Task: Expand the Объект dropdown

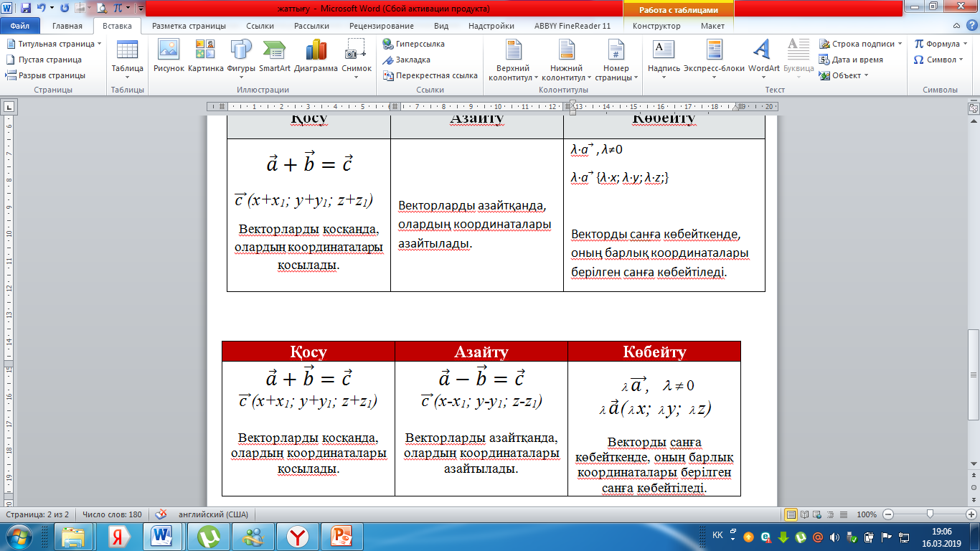Action: 844,75
